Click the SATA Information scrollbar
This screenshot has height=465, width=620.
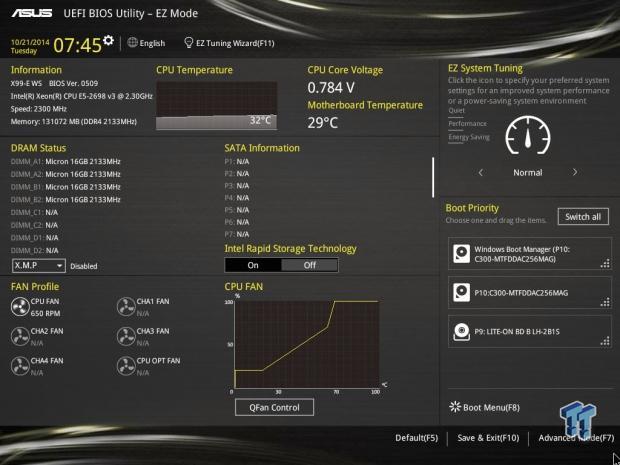[x=433, y=177]
